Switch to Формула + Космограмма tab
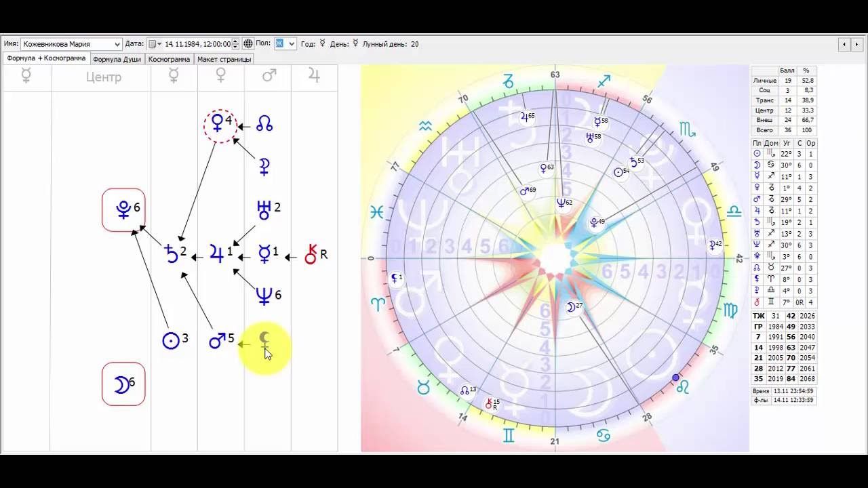Viewport: 868px width, 488px height. pyautogui.click(x=46, y=58)
